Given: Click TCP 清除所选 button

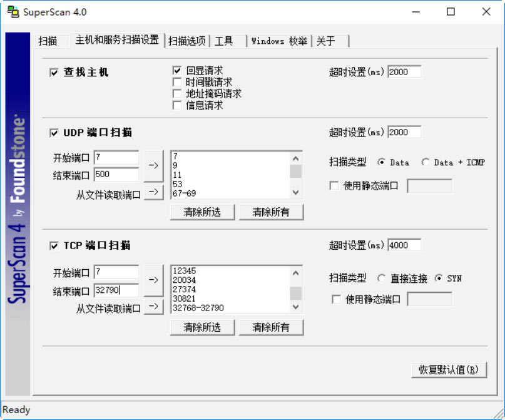Looking at the screenshot, I should 202,327.
